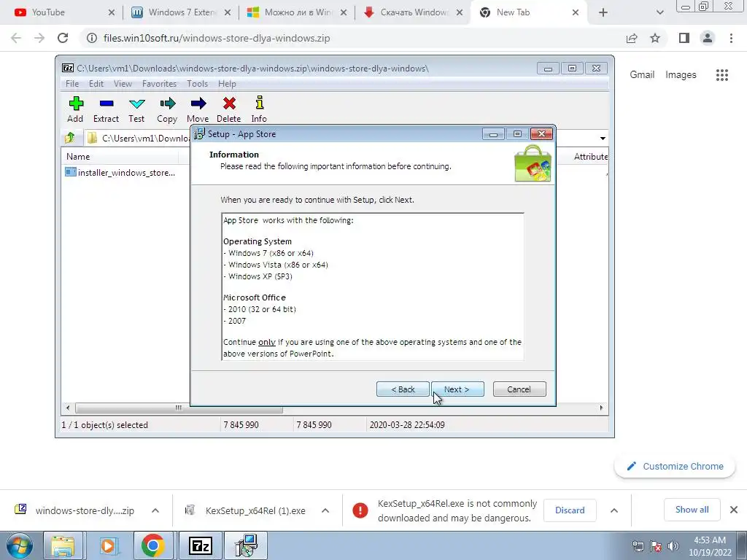The width and height of the screenshot is (747, 560).
Task: Expand dangerous download warning options
Action: (614, 510)
